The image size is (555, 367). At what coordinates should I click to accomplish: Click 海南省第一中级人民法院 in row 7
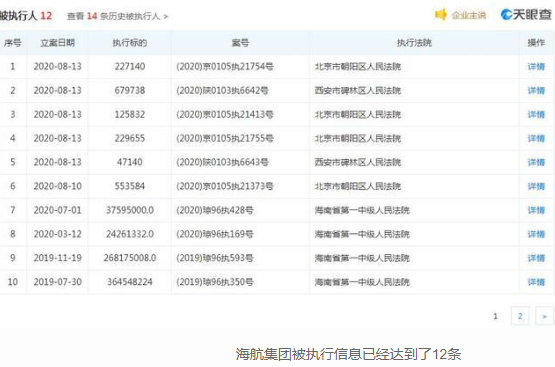click(x=362, y=210)
